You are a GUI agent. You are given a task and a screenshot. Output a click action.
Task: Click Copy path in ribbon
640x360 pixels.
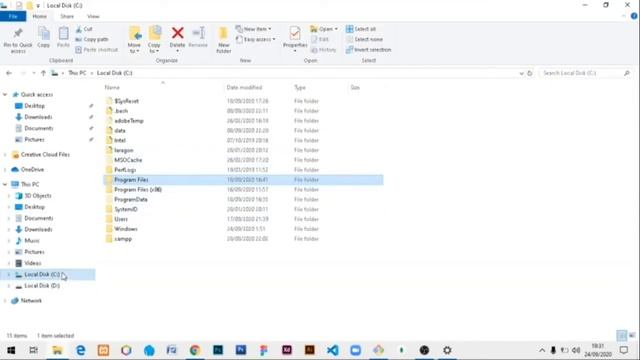click(92, 39)
